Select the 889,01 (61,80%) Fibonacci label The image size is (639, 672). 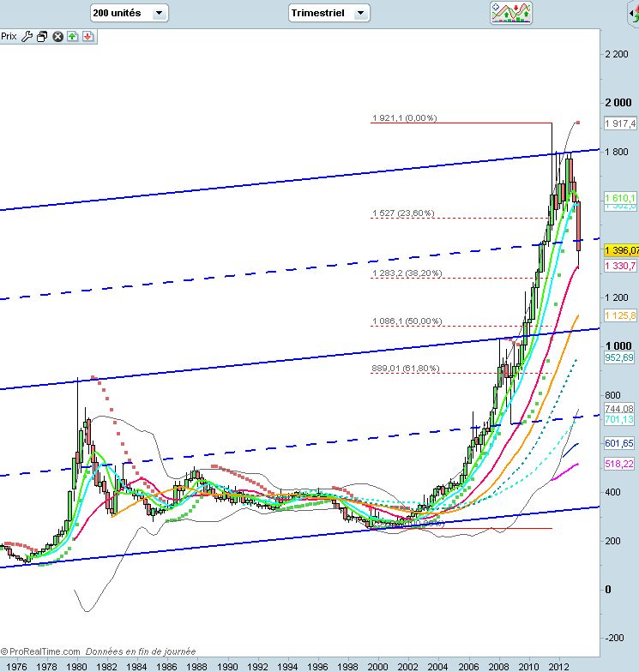point(406,369)
